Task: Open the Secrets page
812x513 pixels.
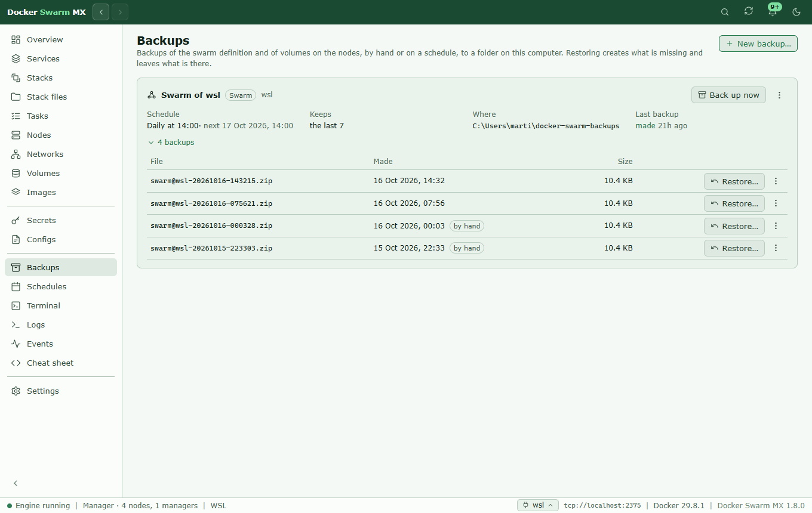Action: (61, 220)
